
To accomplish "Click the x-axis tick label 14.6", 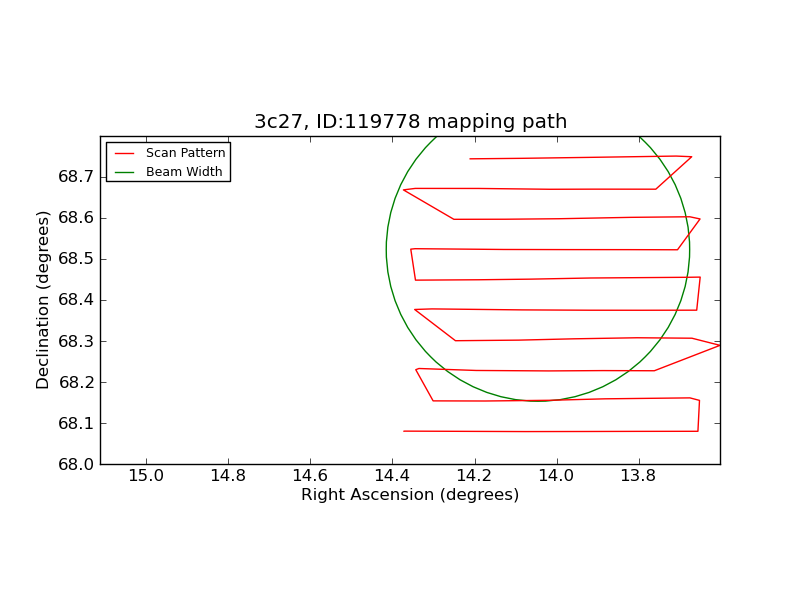I will (310, 476).
